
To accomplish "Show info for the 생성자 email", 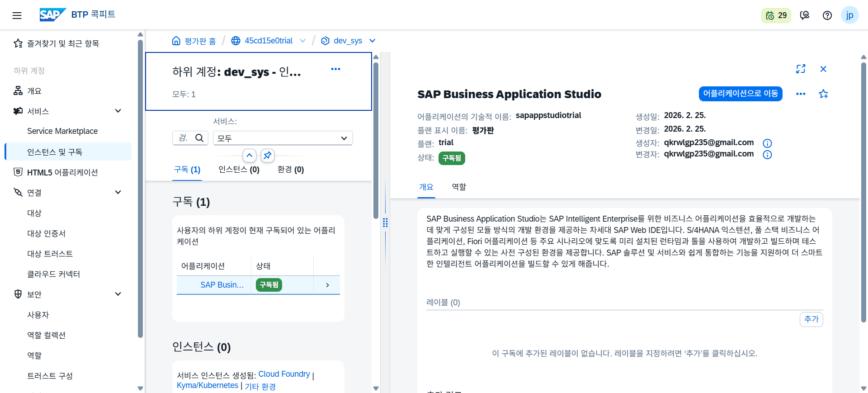I will (x=767, y=143).
